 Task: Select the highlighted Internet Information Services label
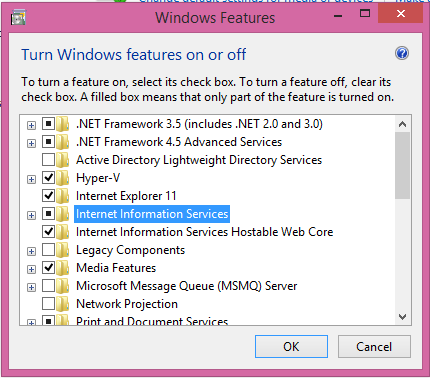pyautogui.click(x=152, y=214)
